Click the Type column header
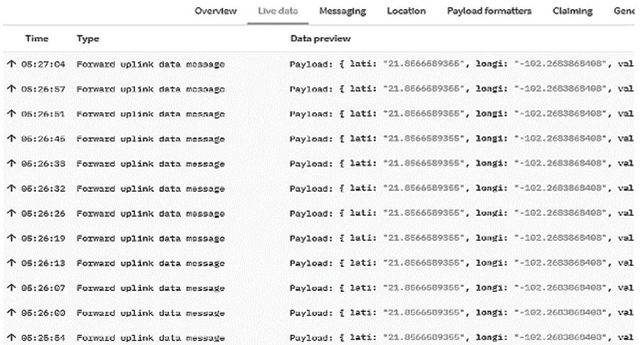Viewport: 644px width, 345px height. (88, 38)
